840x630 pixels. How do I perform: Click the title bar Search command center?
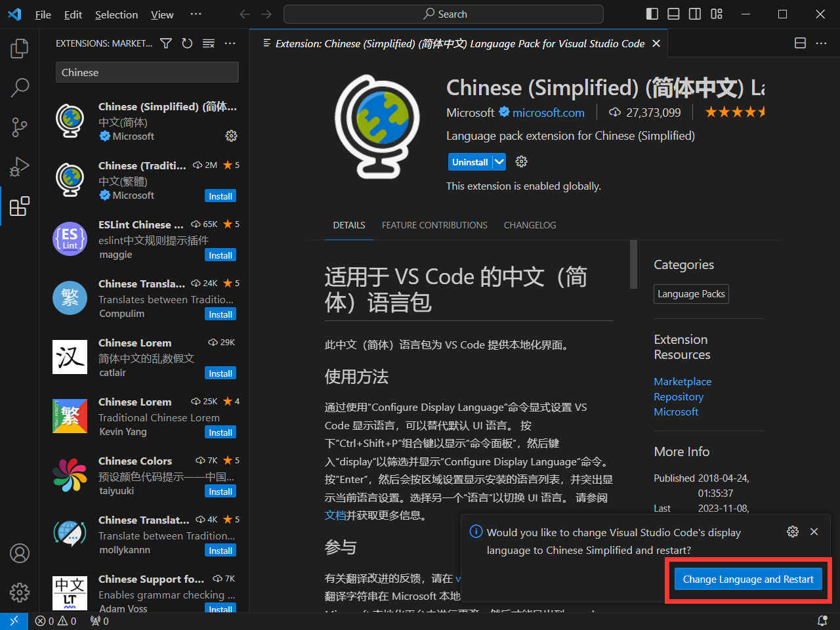pyautogui.click(x=444, y=14)
